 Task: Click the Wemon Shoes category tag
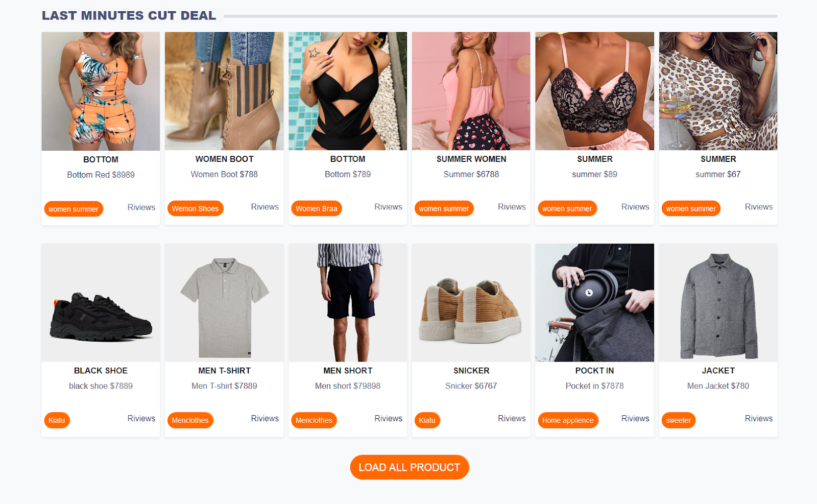pyautogui.click(x=195, y=208)
